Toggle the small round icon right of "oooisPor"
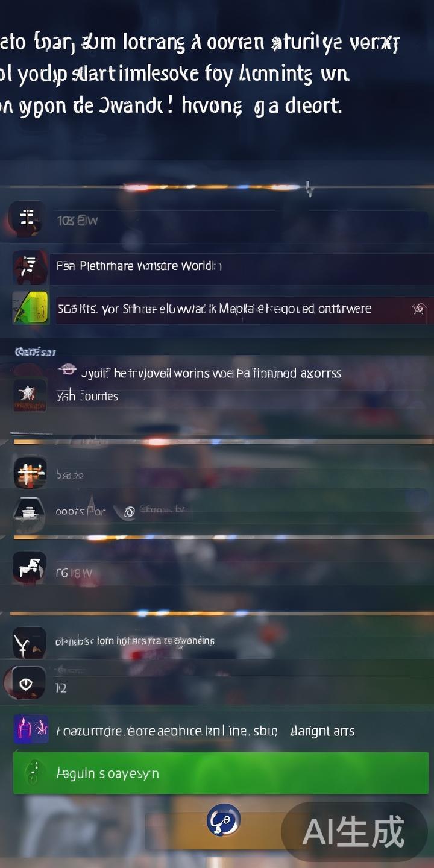 pos(128,512)
